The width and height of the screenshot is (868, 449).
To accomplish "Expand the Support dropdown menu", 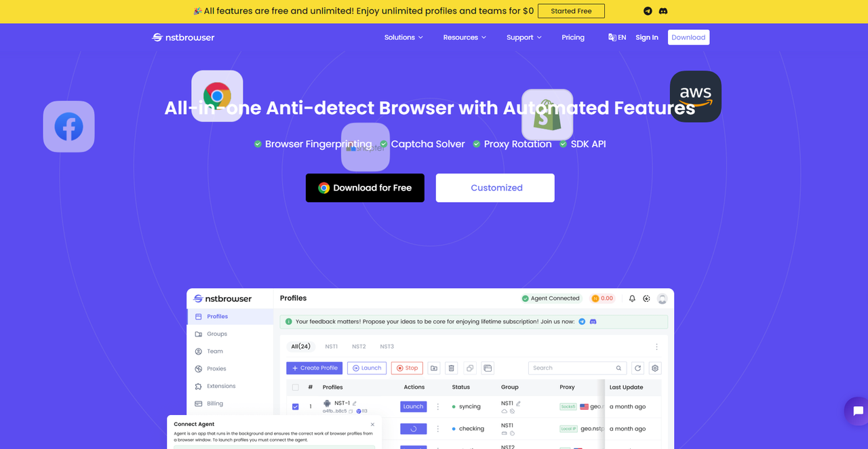I will point(524,37).
